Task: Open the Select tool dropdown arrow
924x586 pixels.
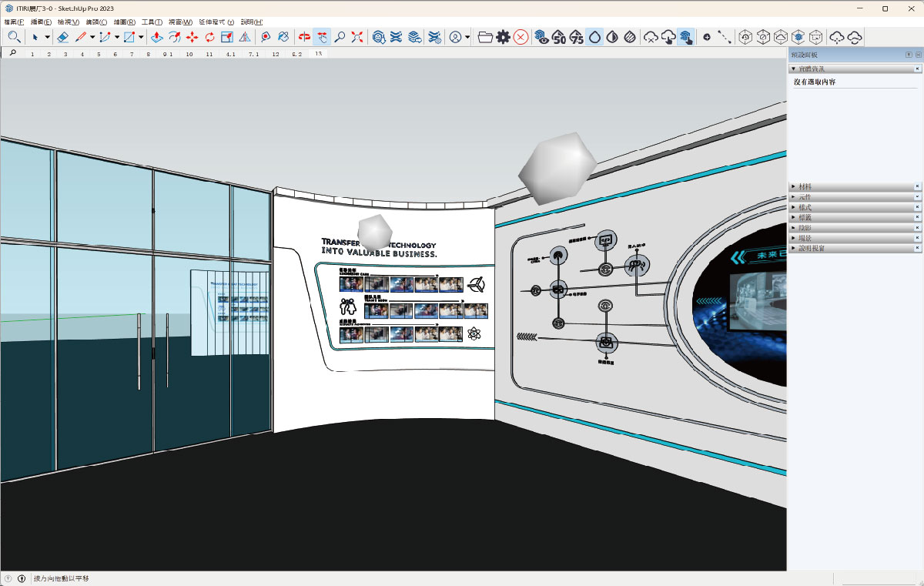Action: [x=47, y=37]
